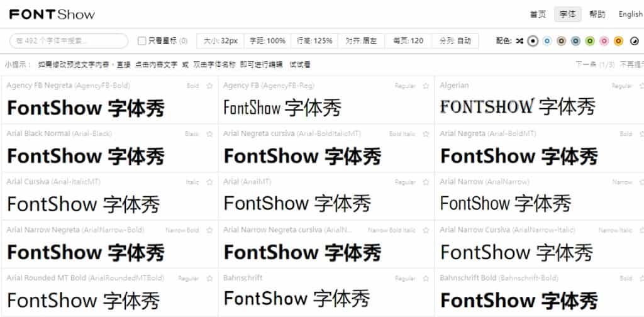This screenshot has height=317, width=644.
Task: Click the Arial Negreta (Arial-BoldMT) font name
Action: (488, 133)
